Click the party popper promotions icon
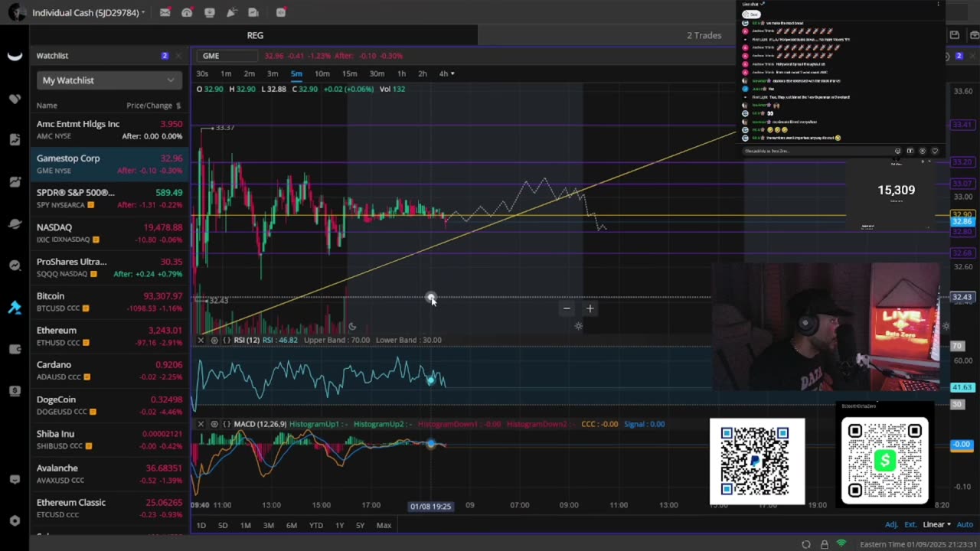980x551 pixels. (231, 12)
